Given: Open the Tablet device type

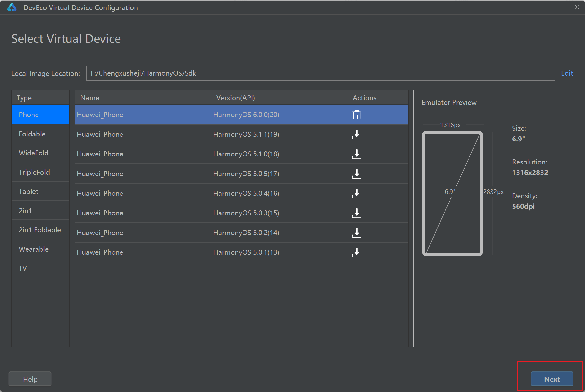Looking at the screenshot, I should [x=28, y=191].
